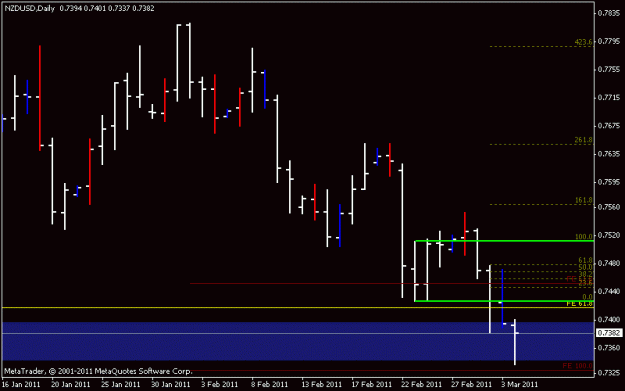
Task: Click the 25 Jan 2011 date label
Action: pos(121,385)
